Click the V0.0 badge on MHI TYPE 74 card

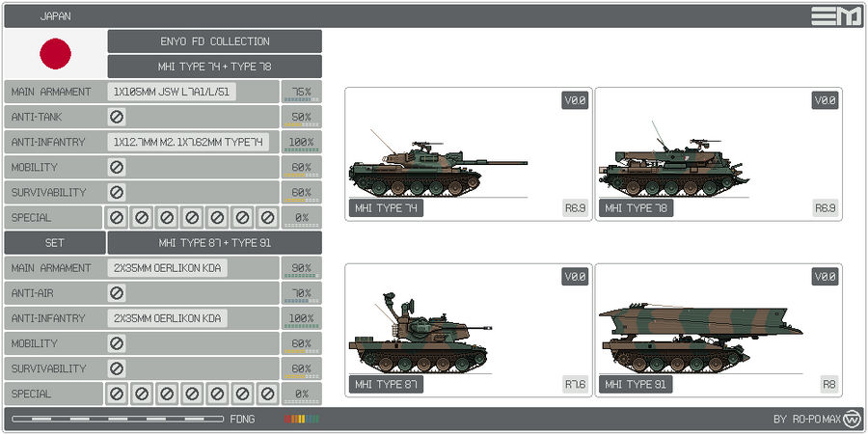coord(575,100)
